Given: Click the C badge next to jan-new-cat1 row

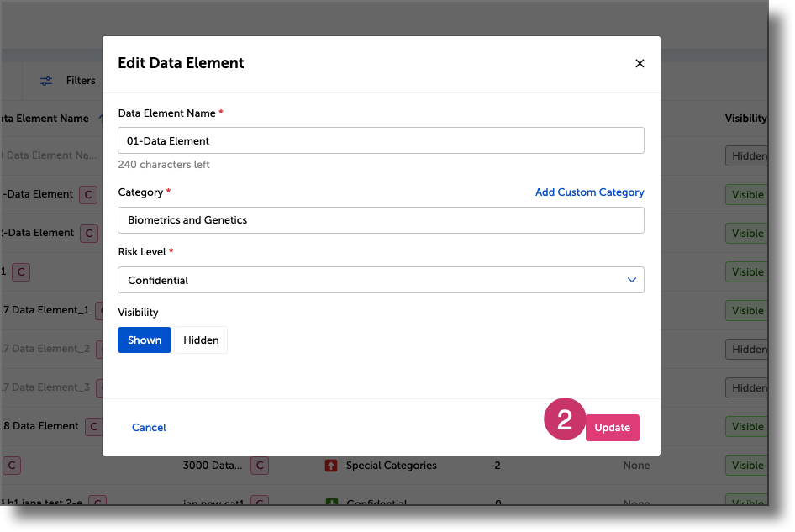Looking at the screenshot, I should coord(259,502).
